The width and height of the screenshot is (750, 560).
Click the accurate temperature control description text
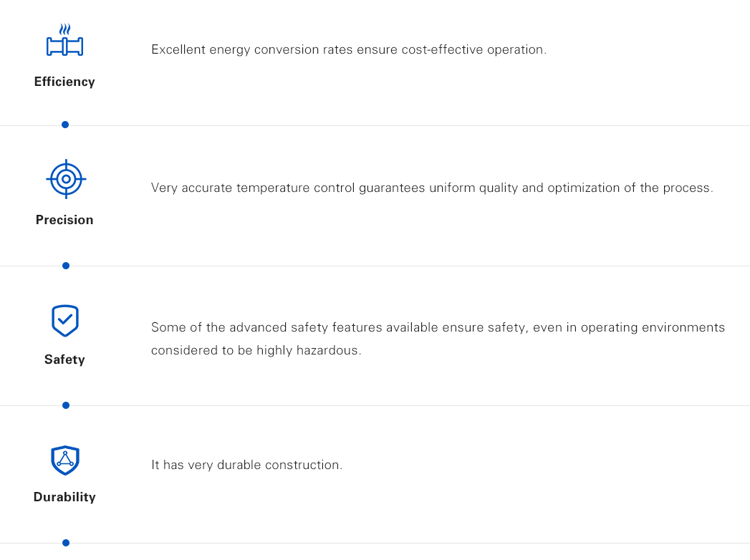(x=432, y=188)
